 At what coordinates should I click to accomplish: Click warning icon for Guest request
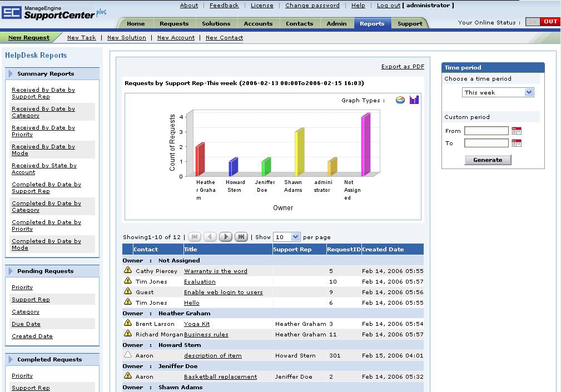tap(128, 291)
